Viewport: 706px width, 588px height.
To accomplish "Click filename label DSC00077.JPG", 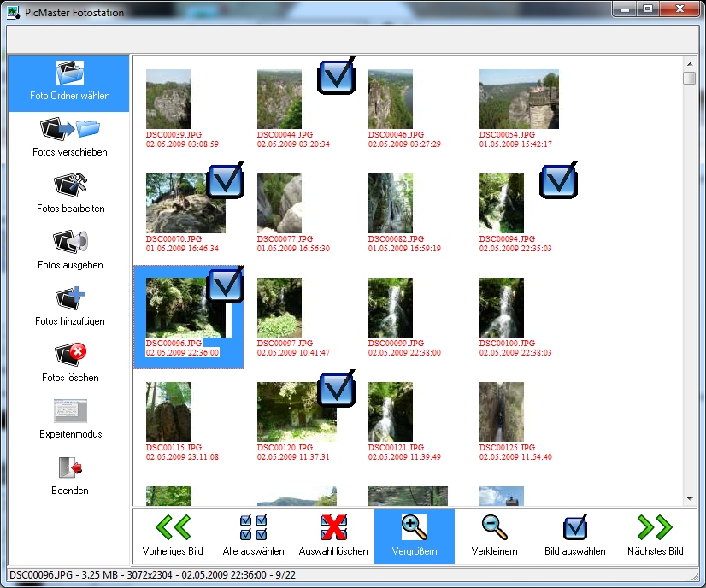I will pyautogui.click(x=285, y=239).
